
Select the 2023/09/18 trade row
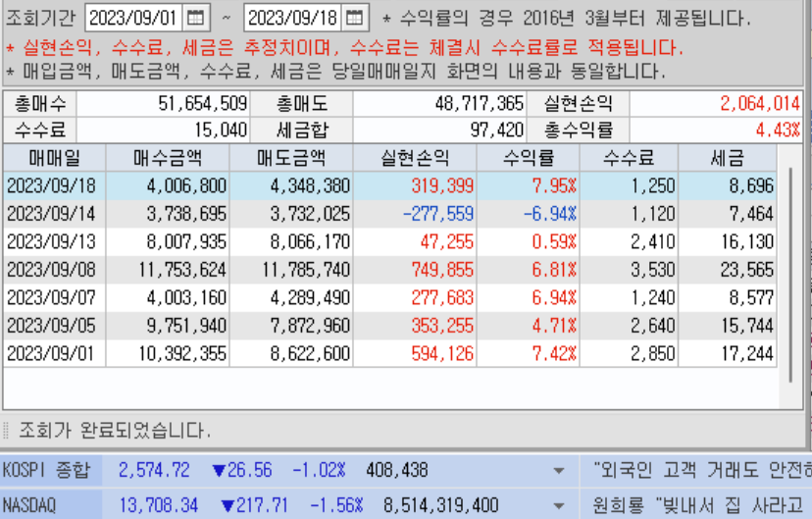(x=390, y=186)
